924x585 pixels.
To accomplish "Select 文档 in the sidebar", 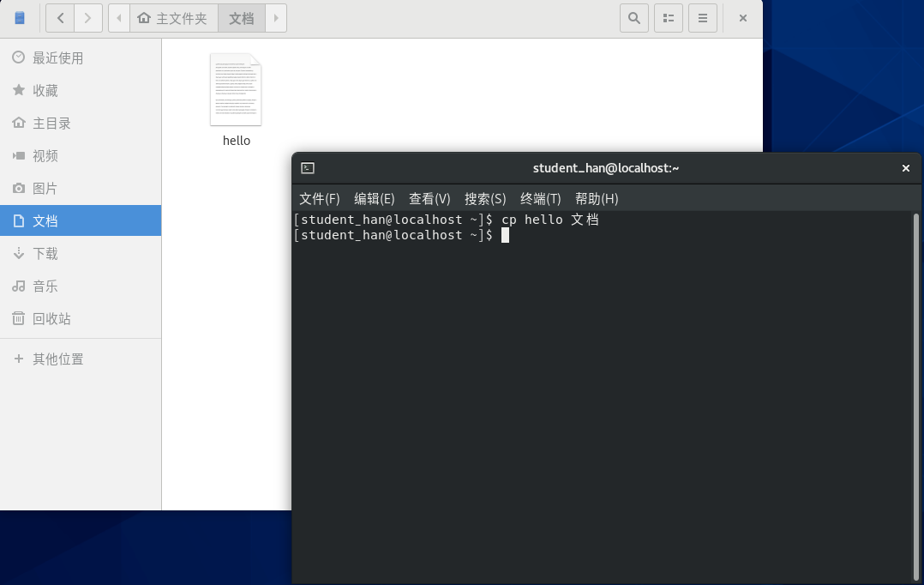I will pos(81,220).
